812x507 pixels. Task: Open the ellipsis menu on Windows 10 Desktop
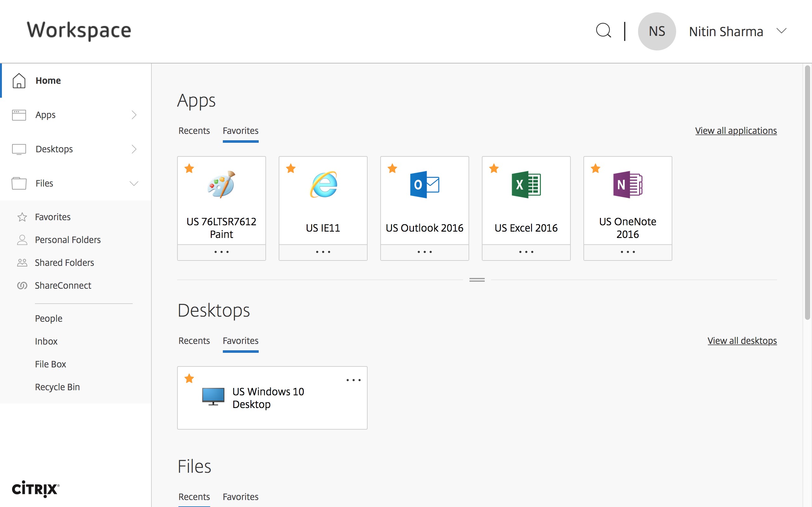pyautogui.click(x=354, y=380)
